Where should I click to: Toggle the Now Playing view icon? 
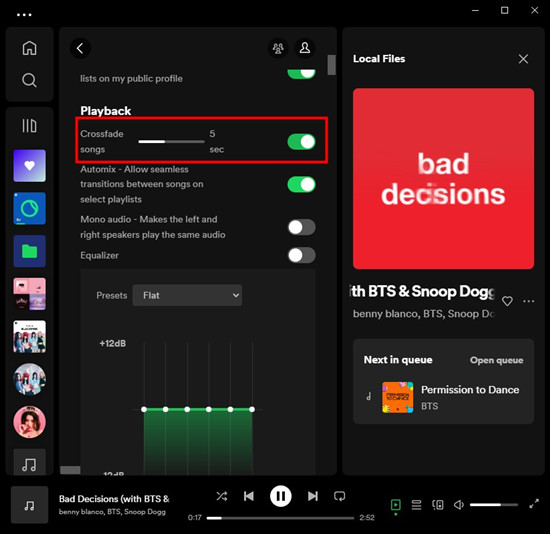(x=396, y=505)
